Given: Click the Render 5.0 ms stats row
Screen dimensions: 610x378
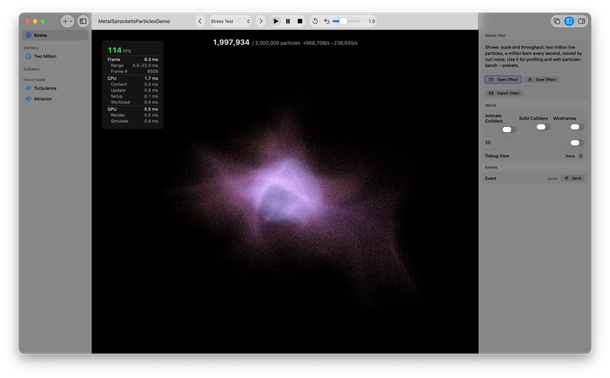Looking at the screenshot, I should tap(133, 115).
